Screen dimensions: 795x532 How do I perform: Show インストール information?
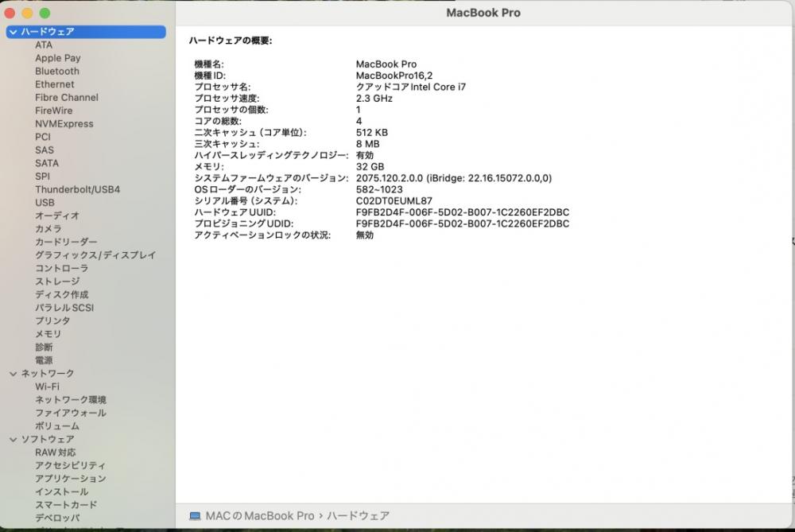coord(62,492)
